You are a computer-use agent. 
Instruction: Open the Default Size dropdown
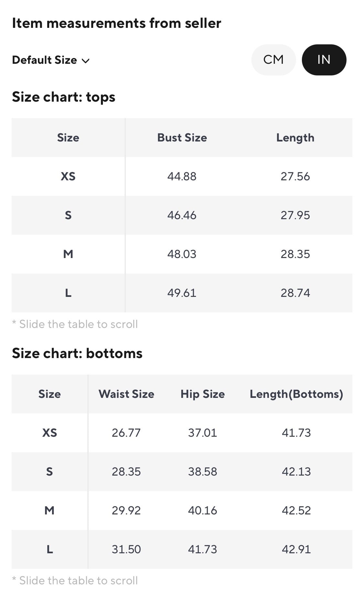point(51,60)
